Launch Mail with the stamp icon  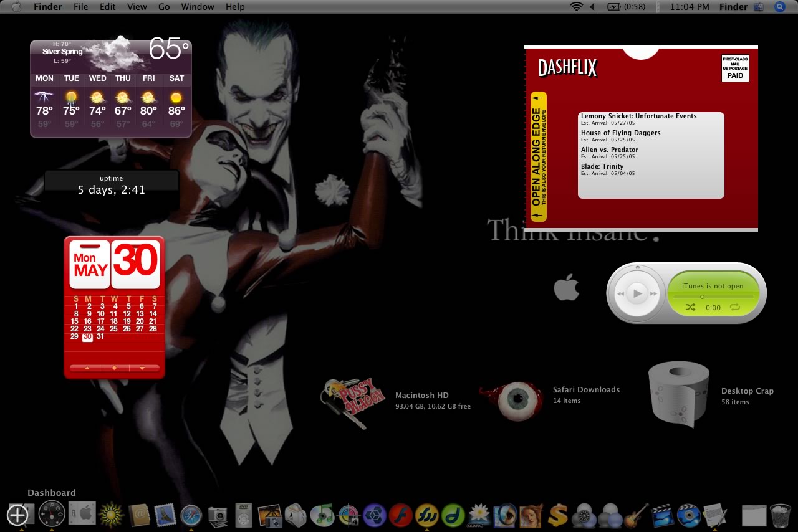point(165,515)
